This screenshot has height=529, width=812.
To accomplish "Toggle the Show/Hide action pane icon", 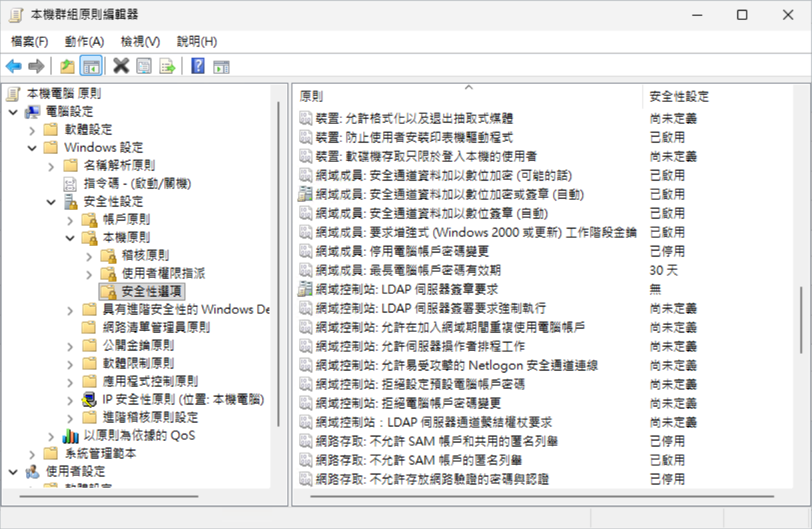I will (221, 66).
